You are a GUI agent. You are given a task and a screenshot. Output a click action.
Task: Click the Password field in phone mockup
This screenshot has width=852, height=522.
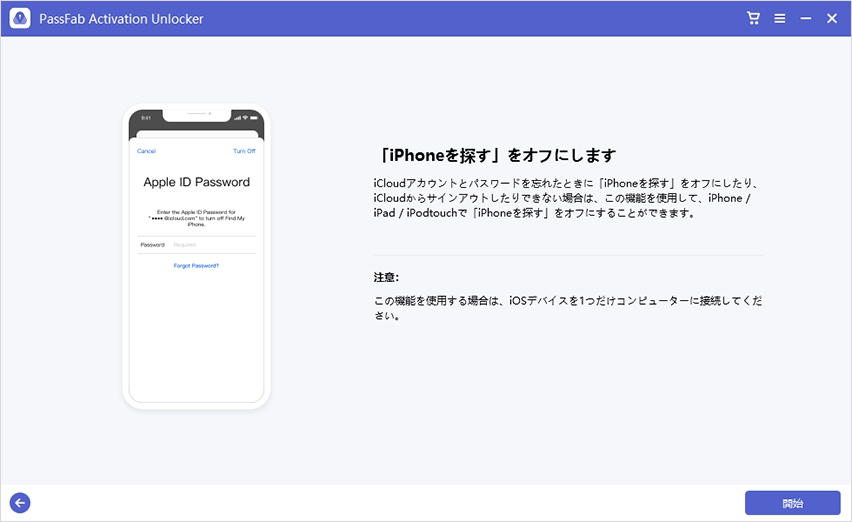(196, 245)
